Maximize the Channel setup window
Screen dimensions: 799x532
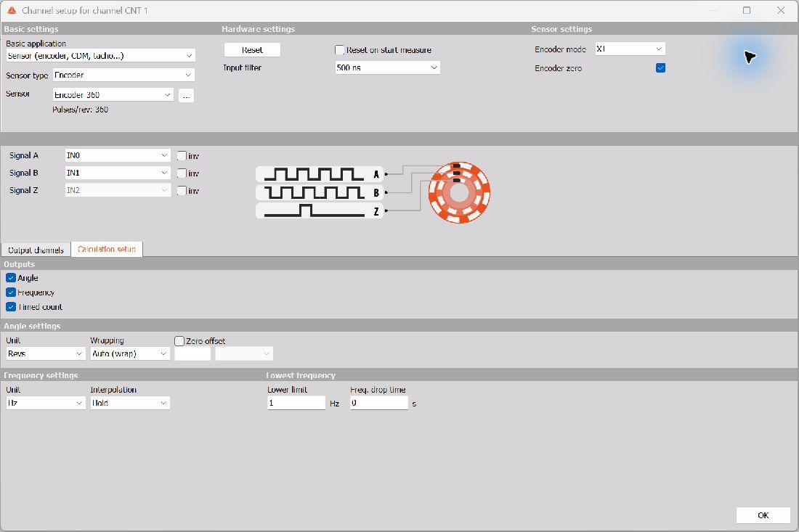click(x=747, y=10)
